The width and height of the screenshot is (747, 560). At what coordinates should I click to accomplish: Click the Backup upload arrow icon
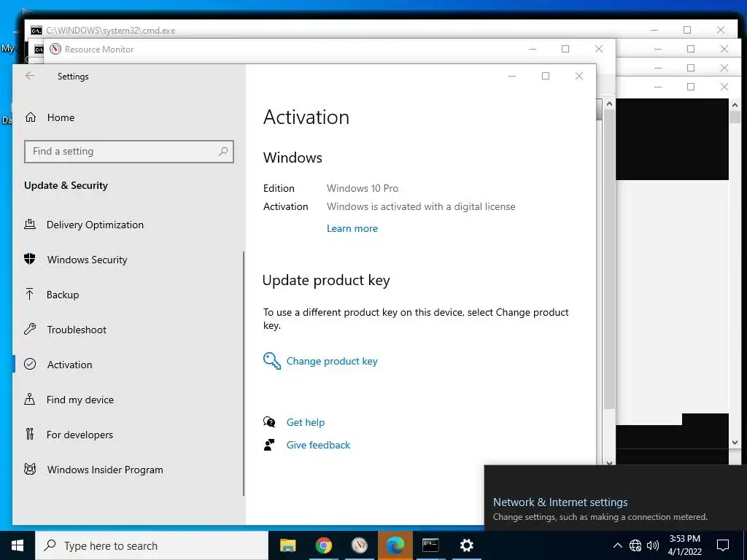29,295
